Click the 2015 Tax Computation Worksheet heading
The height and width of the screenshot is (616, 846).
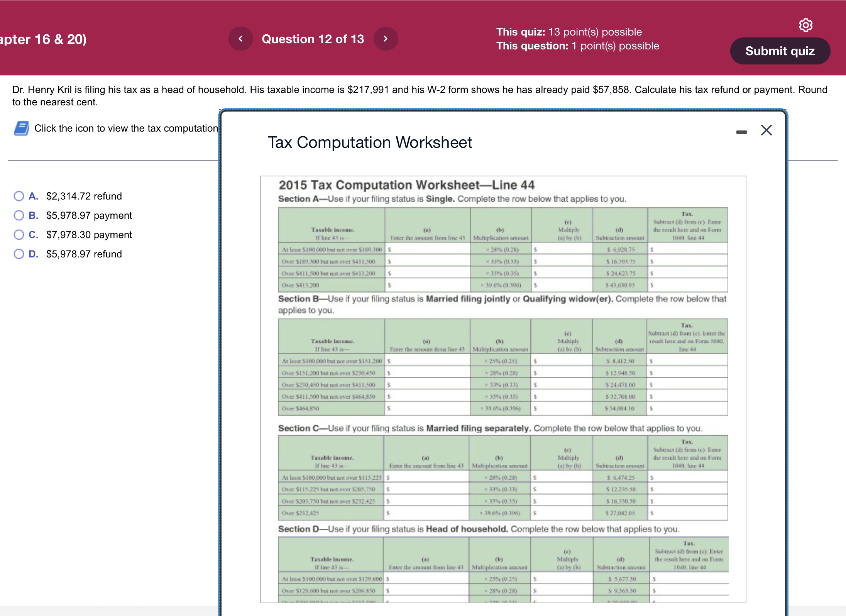pos(406,185)
